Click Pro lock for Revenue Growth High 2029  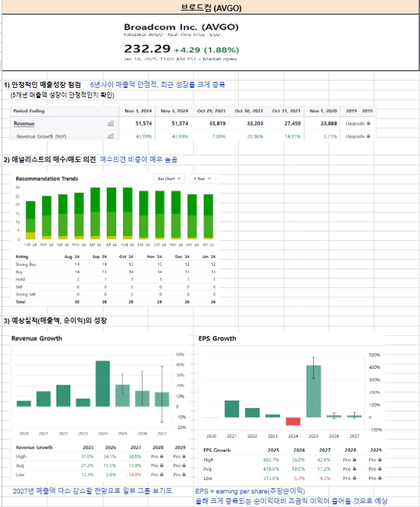(179, 456)
